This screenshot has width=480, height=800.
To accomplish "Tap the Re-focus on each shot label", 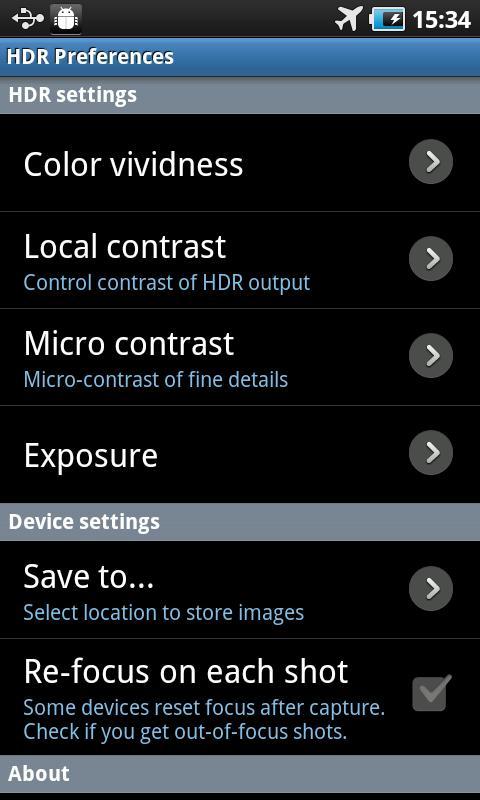I will [186, 671].
